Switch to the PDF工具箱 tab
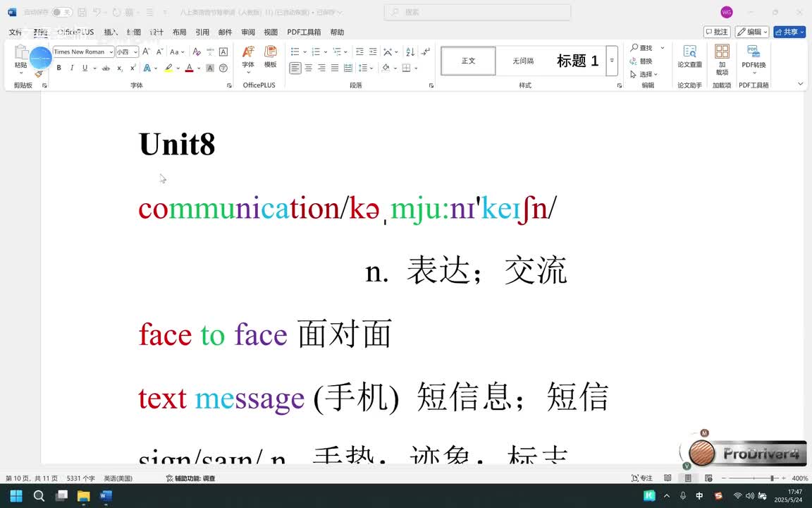 click(304, 32)
